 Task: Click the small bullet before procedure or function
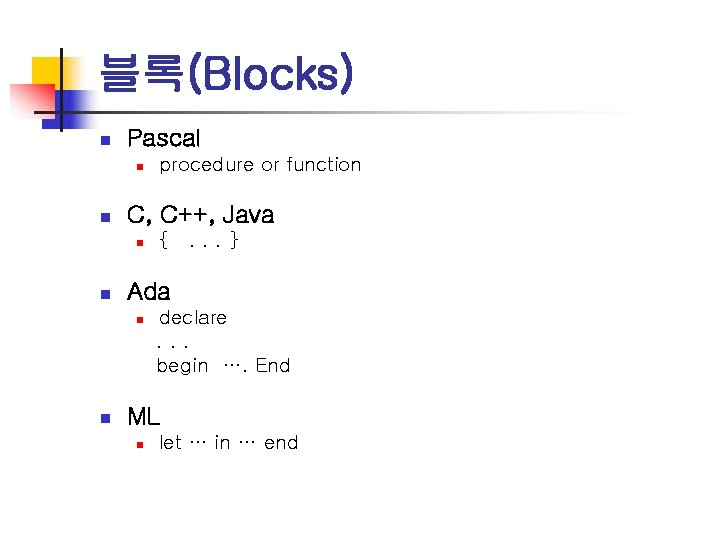(x=141, y=166)
